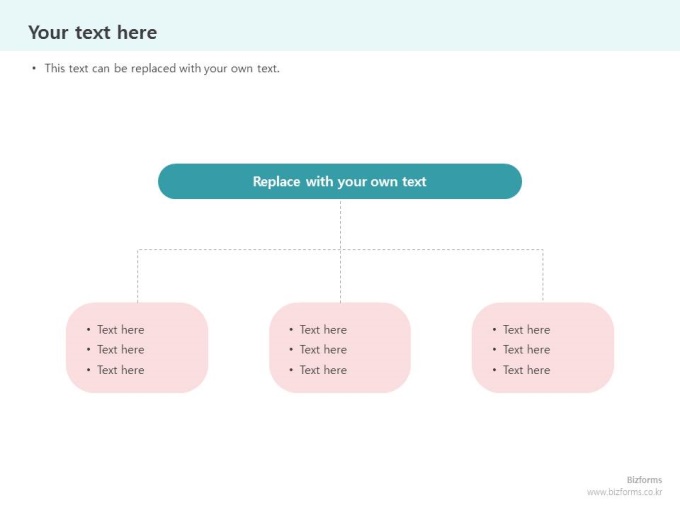680x510 pixels.
Task: Select the left pink rounded box
Action: click(137, 347)
